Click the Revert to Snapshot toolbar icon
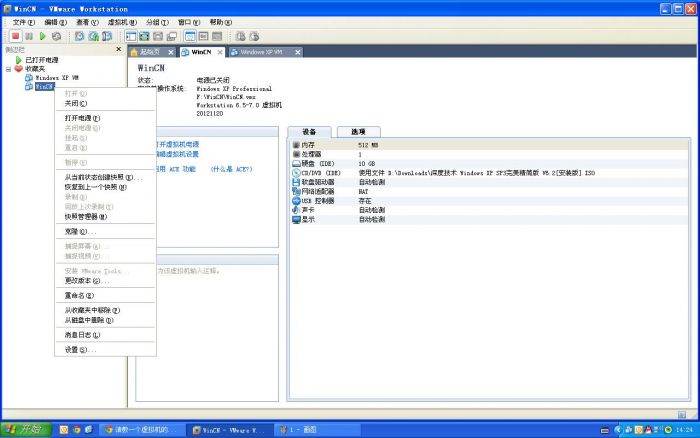Viewport: 700px width, 438px height. 93,36
